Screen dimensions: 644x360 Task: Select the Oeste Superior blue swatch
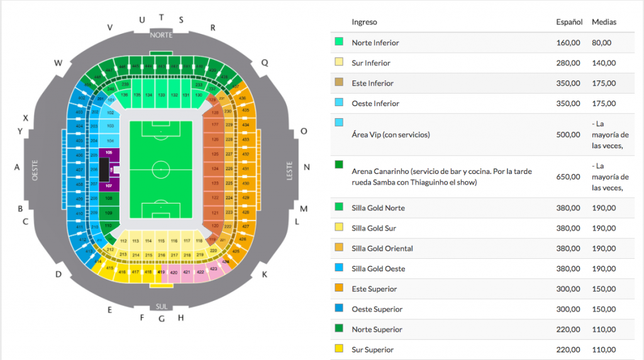pos(339,308)
